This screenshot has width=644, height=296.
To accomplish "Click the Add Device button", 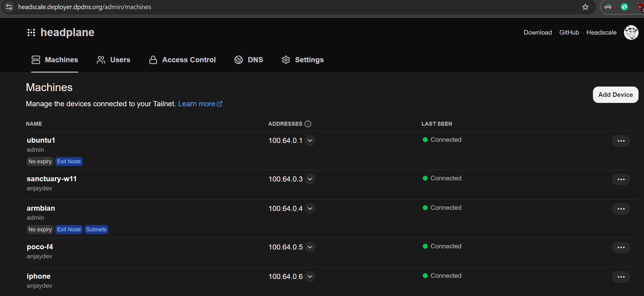I will click(615, 95).
